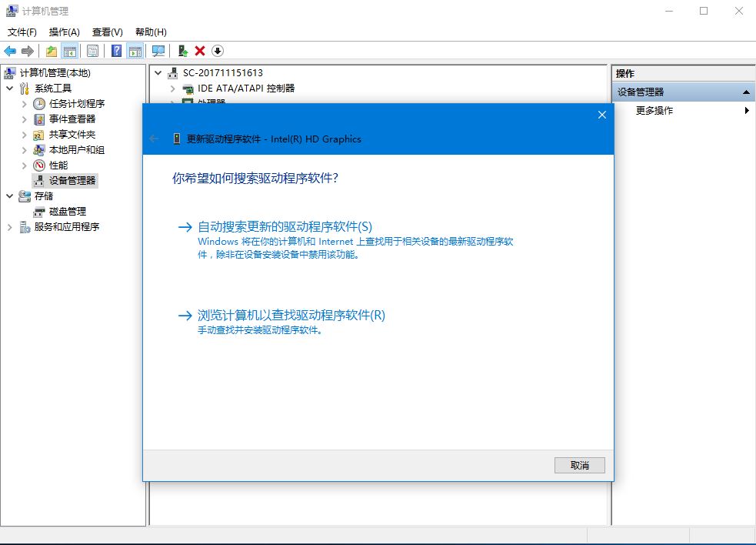The height and width of the screenshot is (545, 756).
Task: Select 性能 in the tree
Action: (x=58, y=166)
